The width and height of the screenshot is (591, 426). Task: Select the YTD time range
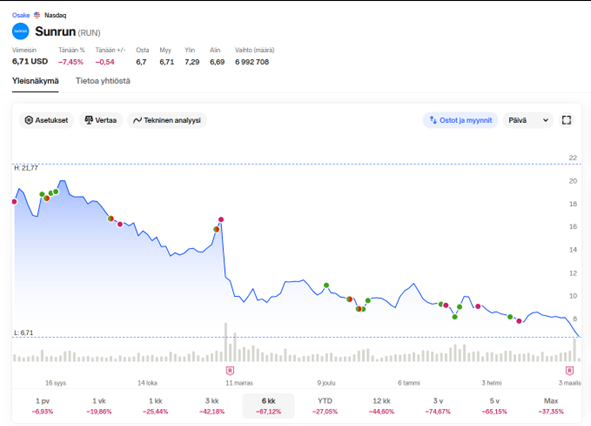point(325,406)
